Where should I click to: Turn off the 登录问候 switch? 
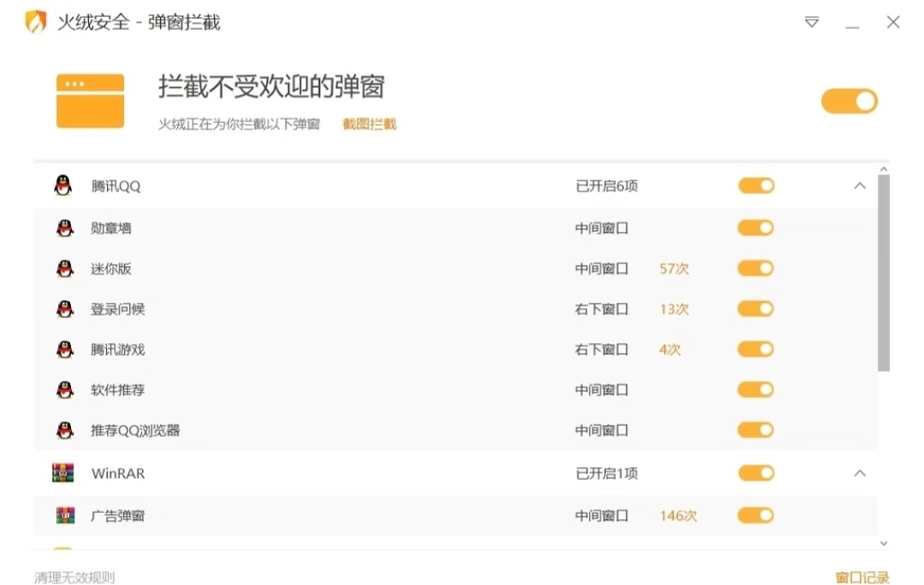click(756, 309)
